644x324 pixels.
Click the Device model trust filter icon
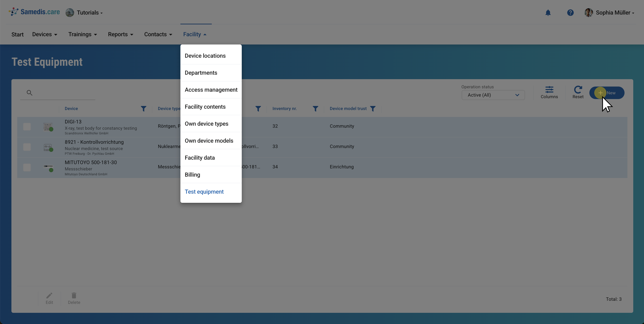click(372, 109)
